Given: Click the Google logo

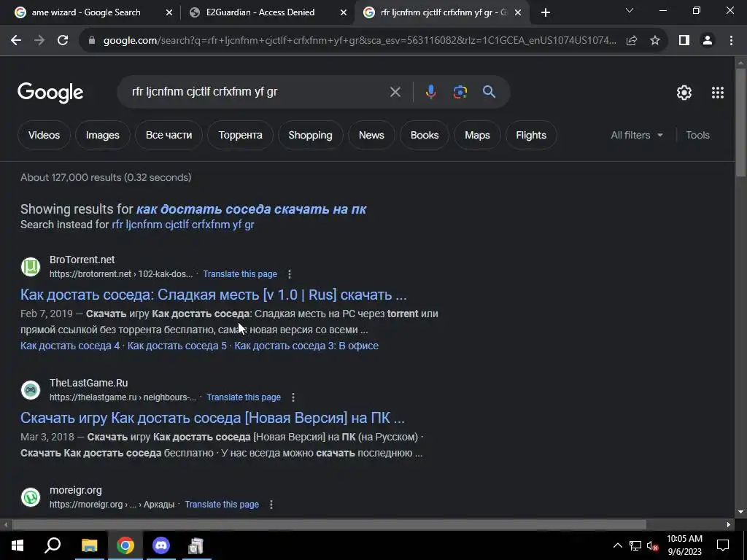Looking at the screenshot, I should [50, 93].
